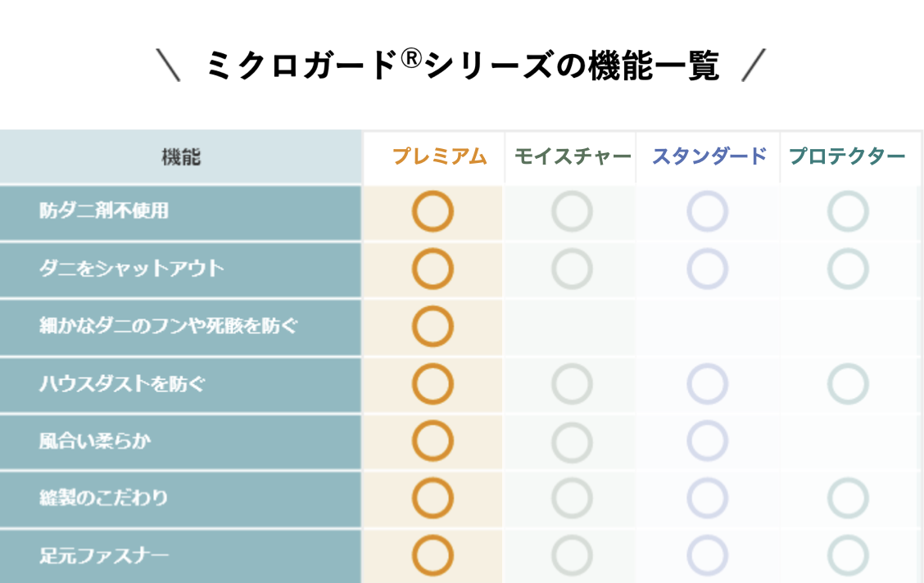
Task: Click スタンダード circle for 風合い柔らか
Action: coord(707,441)
